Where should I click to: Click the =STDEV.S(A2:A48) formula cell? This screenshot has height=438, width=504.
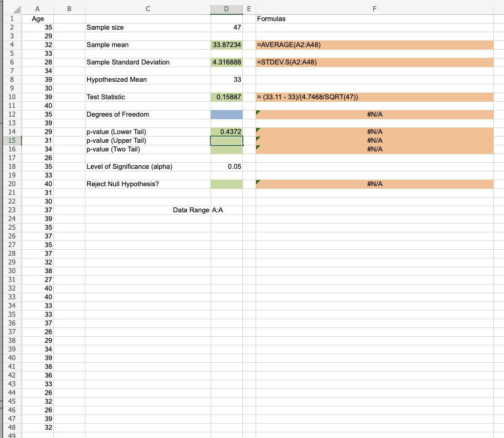click(x=374, y=62)
